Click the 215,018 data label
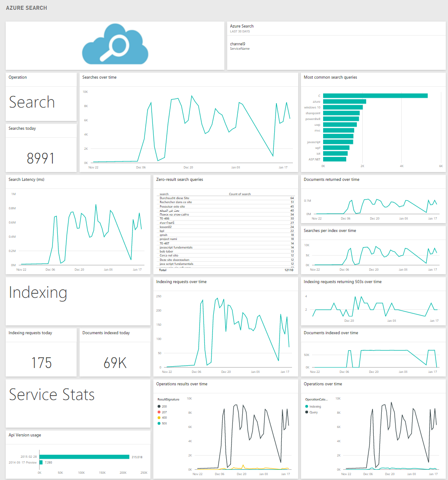This screenshot has width=448, height=480. click(x=137, y=457)
